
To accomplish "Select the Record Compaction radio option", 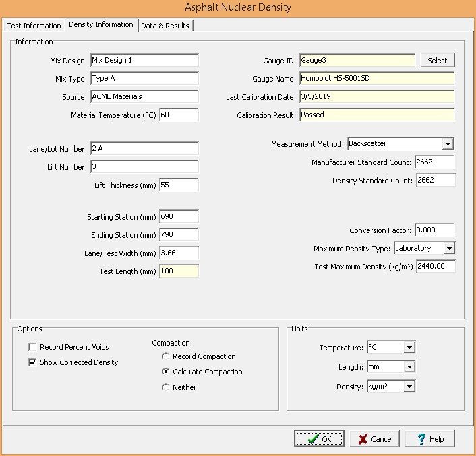I will 166,356.
